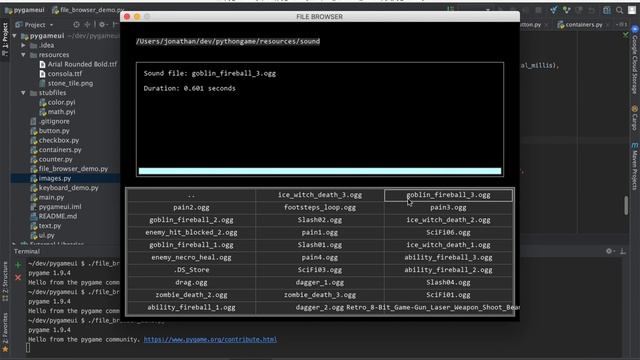Select enemy_necro_heal.ogg in the File Browser
The width and height of the screenshot is (640, 360).
[x=191, y=258]
